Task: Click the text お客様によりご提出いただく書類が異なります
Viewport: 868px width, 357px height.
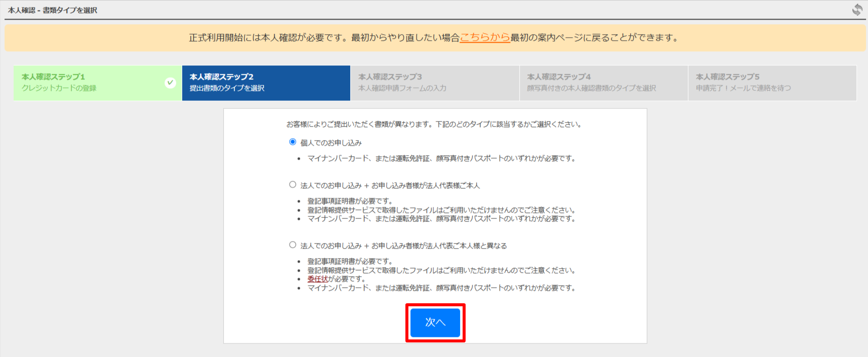Action: coord(358,125)
